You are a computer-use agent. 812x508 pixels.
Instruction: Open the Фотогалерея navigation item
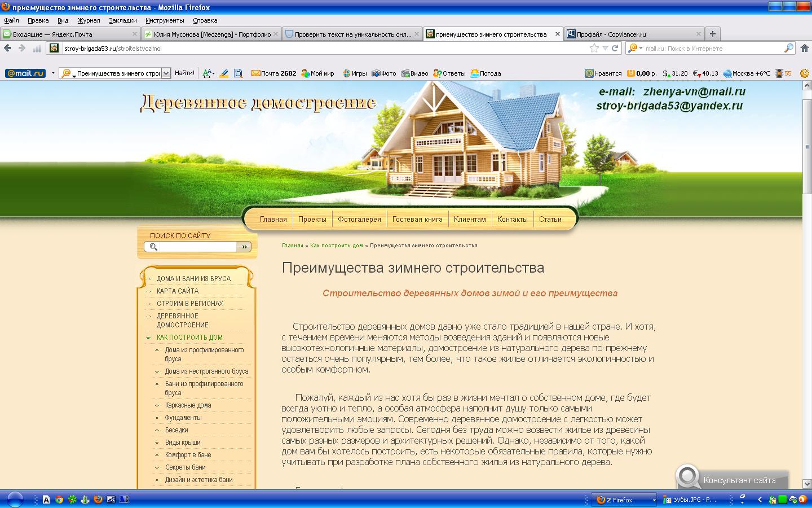[360, 220]
